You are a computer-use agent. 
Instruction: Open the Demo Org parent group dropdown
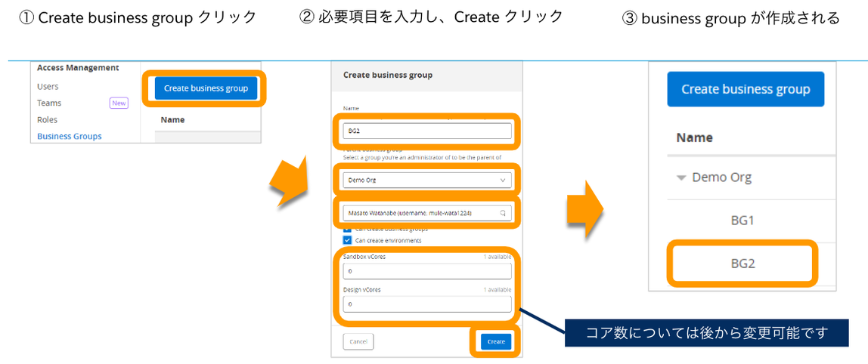click(x=426, y=180)
